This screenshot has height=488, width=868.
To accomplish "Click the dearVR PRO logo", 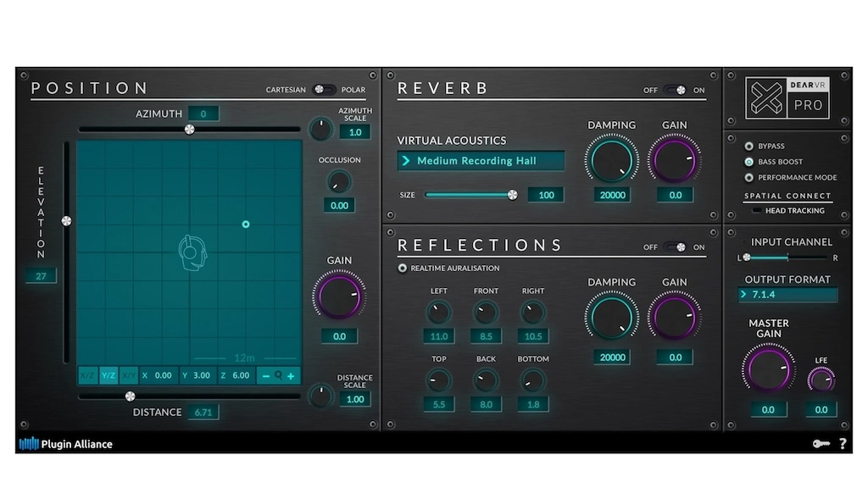I will (787, 97).
